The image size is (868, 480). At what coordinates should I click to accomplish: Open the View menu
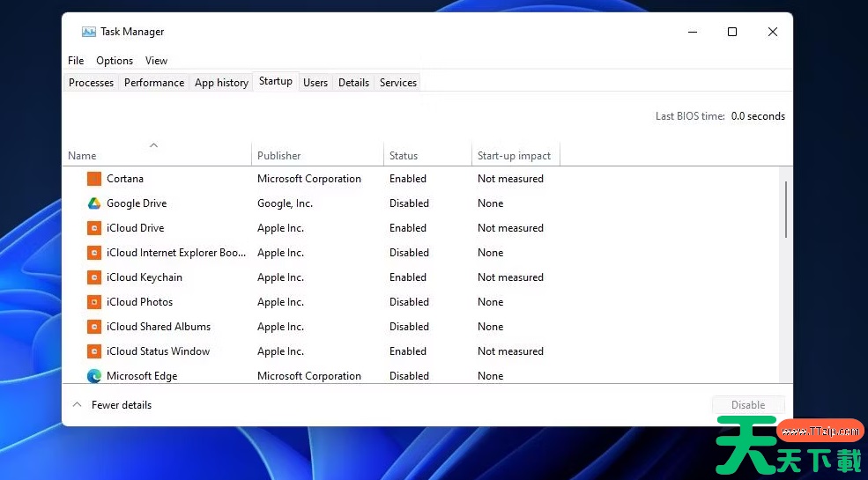click(x=156, y=61)
